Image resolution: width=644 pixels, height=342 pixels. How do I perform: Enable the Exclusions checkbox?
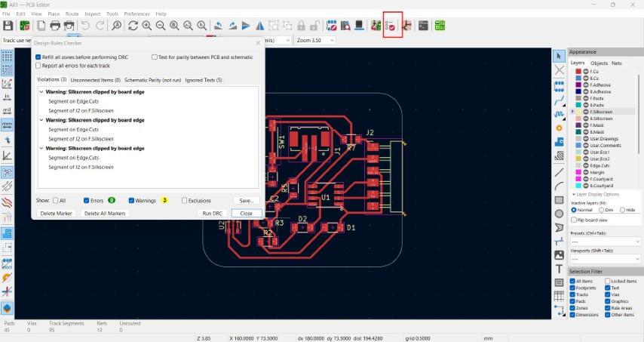pos(185,201)
